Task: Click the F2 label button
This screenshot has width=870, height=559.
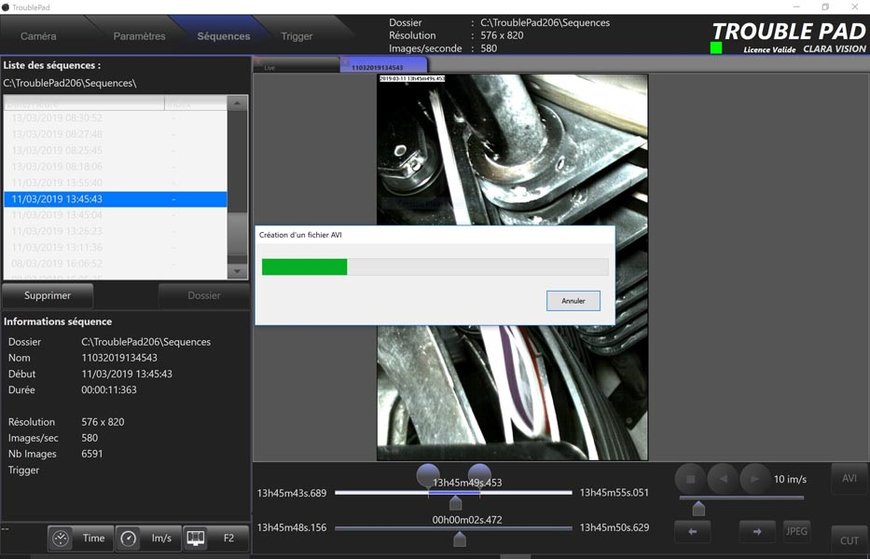Action: (x=229, y=538)
